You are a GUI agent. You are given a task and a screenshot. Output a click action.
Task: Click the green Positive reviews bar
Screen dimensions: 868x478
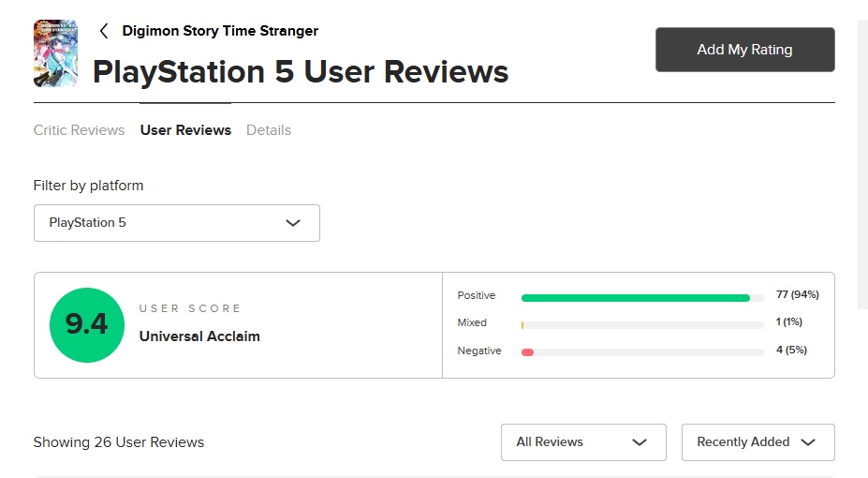click(635, 298)
